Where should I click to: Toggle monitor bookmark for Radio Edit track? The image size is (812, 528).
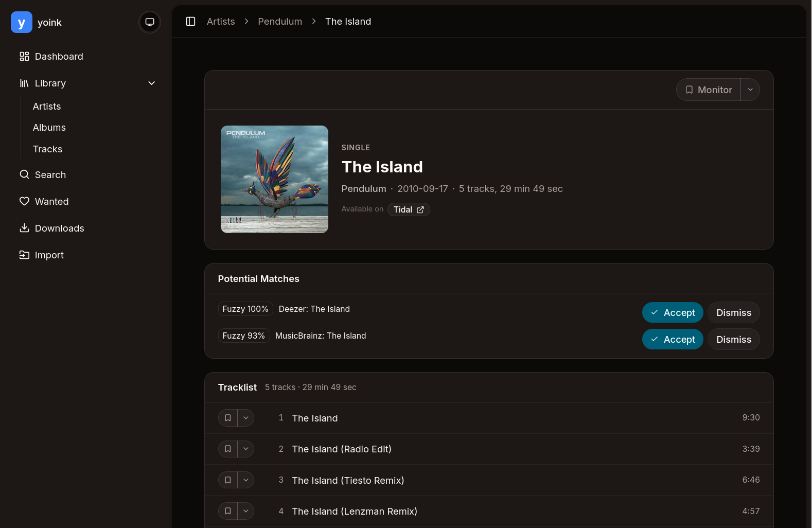(228, 449)
